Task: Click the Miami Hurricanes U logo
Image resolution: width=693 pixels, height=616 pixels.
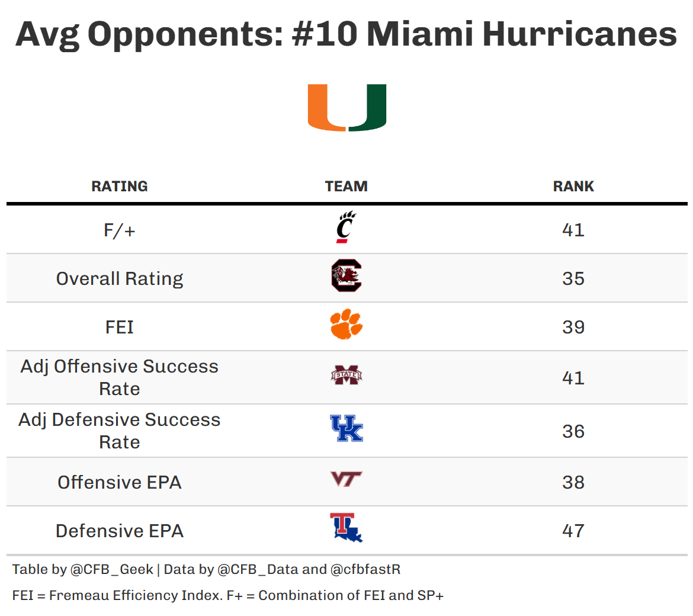Action: (346, 107)
